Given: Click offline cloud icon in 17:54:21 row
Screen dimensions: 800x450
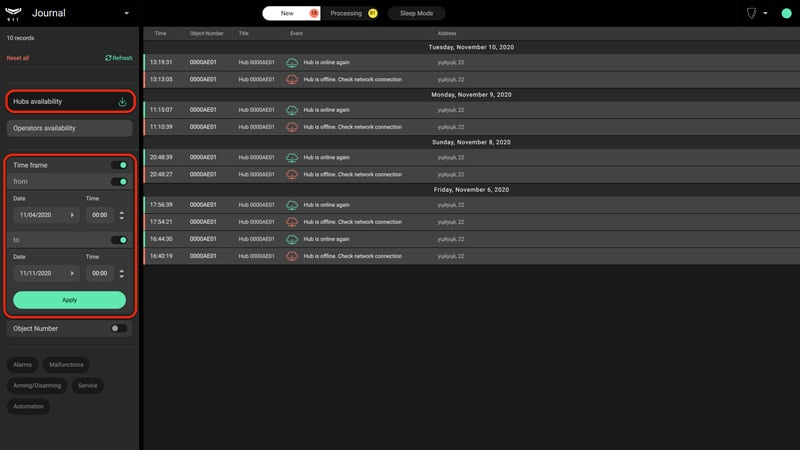Looking at the screenshot, I should pos(292,222).
